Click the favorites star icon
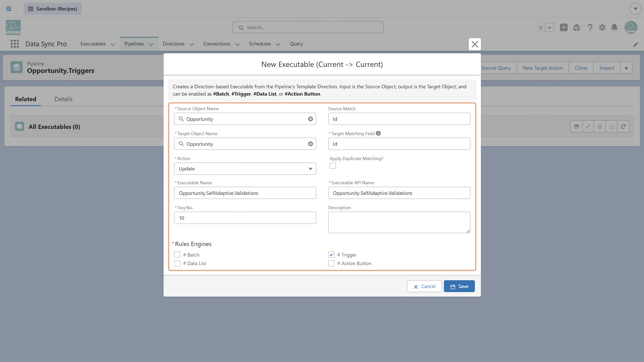This screenshot has width=644, height=362. pyautogui.click(x=541, y=28)
